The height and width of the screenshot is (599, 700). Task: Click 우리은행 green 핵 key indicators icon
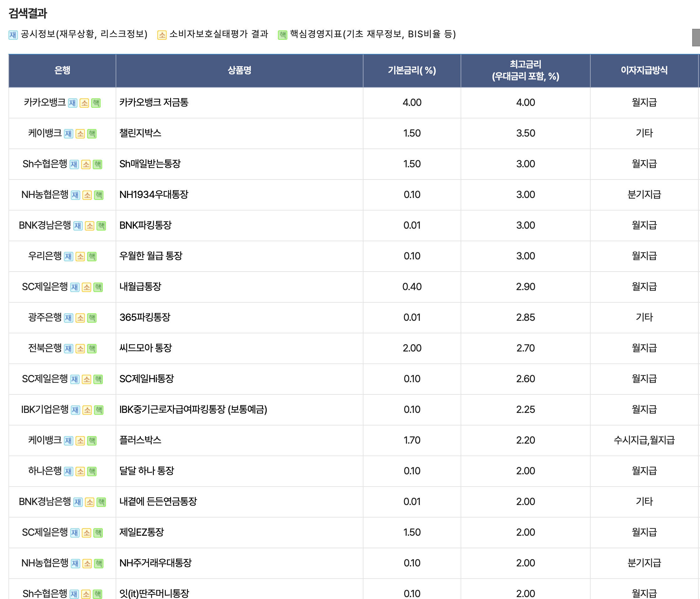(x=92, y=257)
